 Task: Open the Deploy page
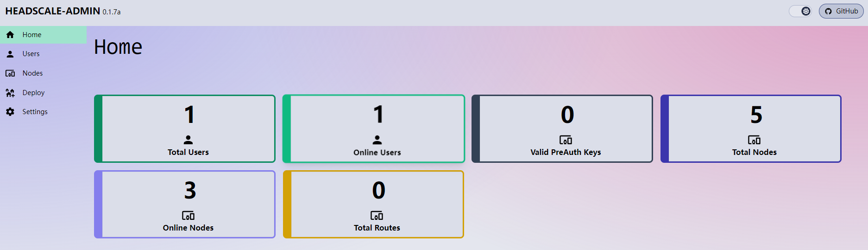coord(33,93)
